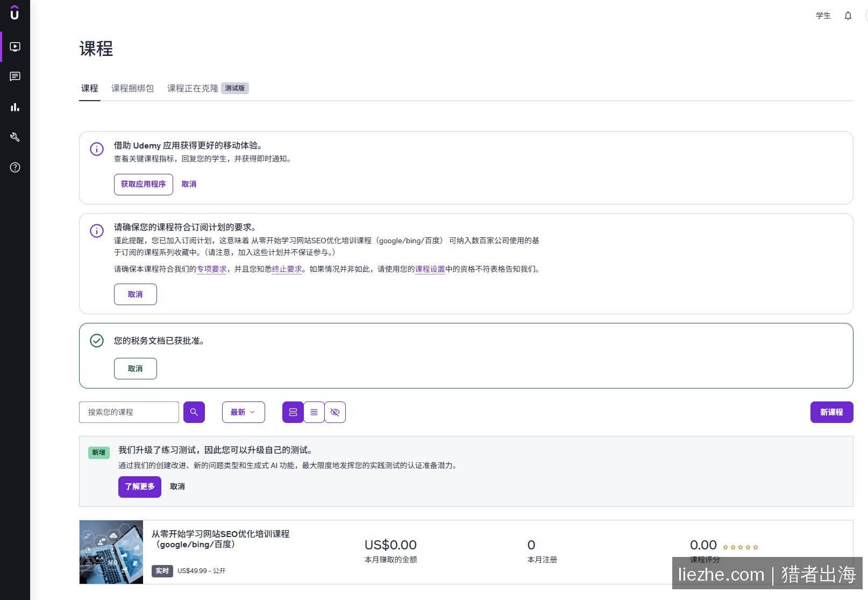The height and width of the screenshot is (600, 868).
Task: Switch to 学生 view link
Action: click(x=823, y=16)
